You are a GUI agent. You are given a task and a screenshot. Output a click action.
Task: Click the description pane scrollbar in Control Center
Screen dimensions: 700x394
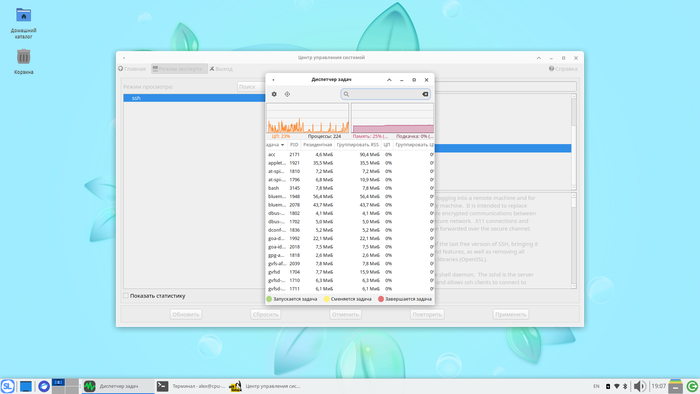tap(574, 241)
